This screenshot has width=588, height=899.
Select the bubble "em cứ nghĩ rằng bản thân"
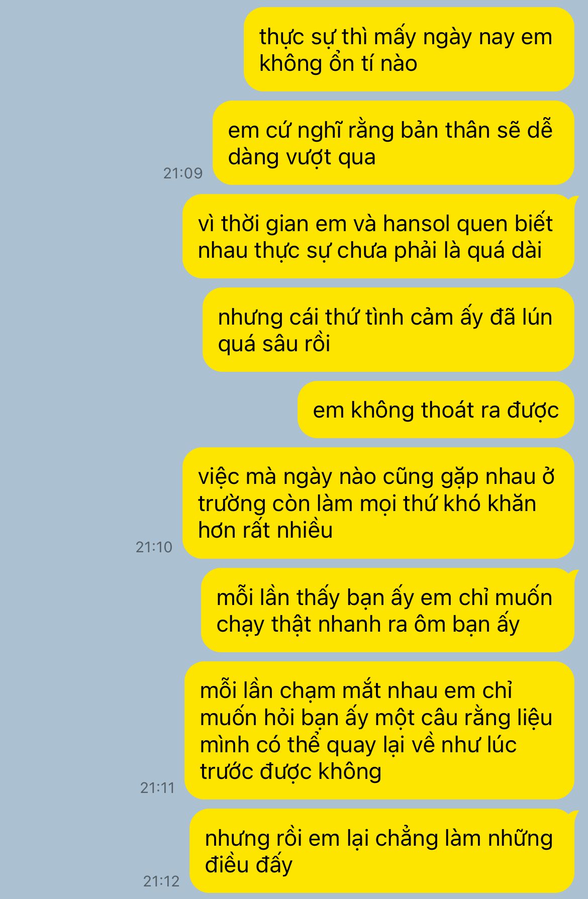(x=393, y=143)
